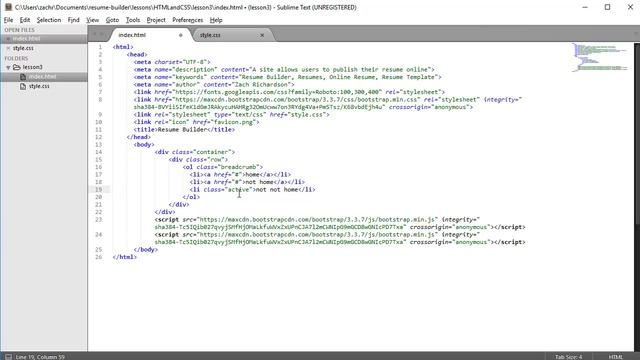Image resolution: width=640 pixels, height=360 pixels.
Task: Click the closing </ol> tag on line 20
Action: tap(191, 197)
